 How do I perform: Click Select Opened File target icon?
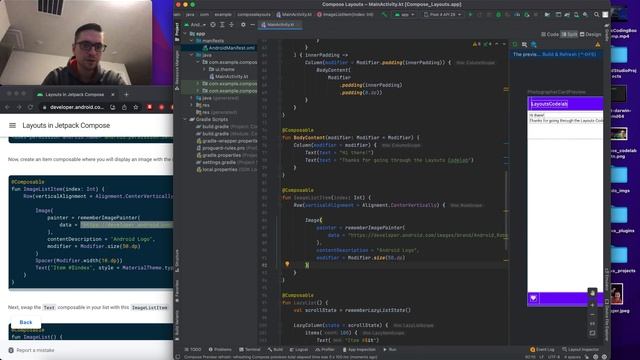[x=213, y=24]
